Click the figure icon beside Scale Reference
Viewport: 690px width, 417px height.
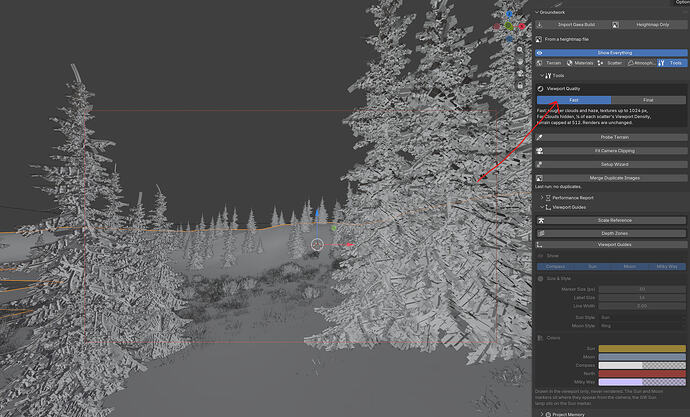pos(541,220)
